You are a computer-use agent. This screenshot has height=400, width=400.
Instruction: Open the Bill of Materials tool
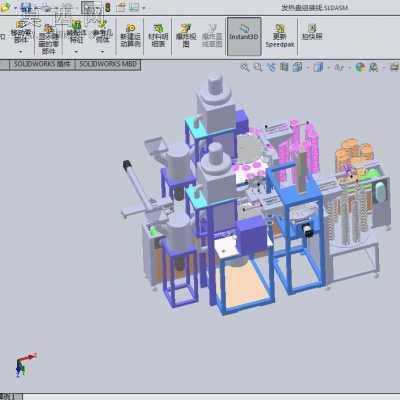pos(158,35)
